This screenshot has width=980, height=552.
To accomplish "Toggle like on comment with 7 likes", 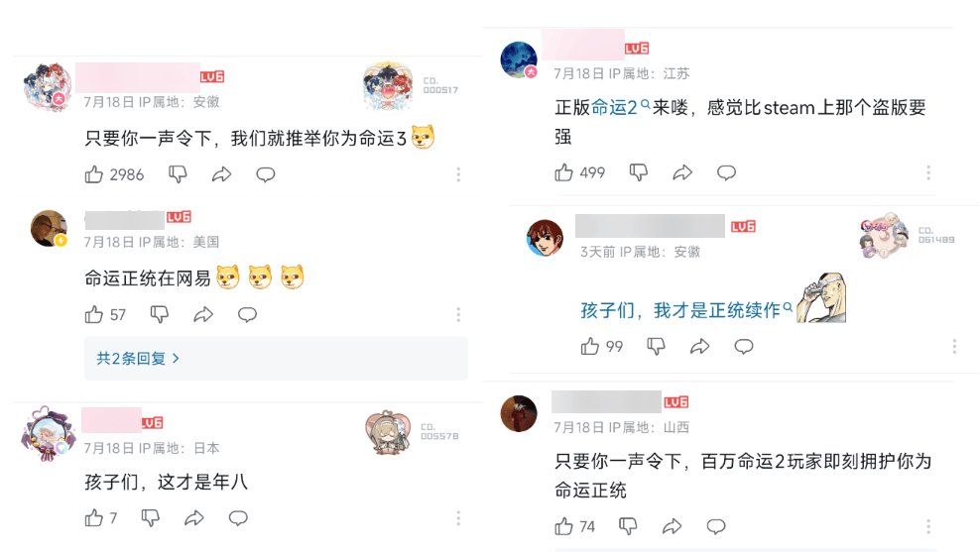I will coord(94,517).
